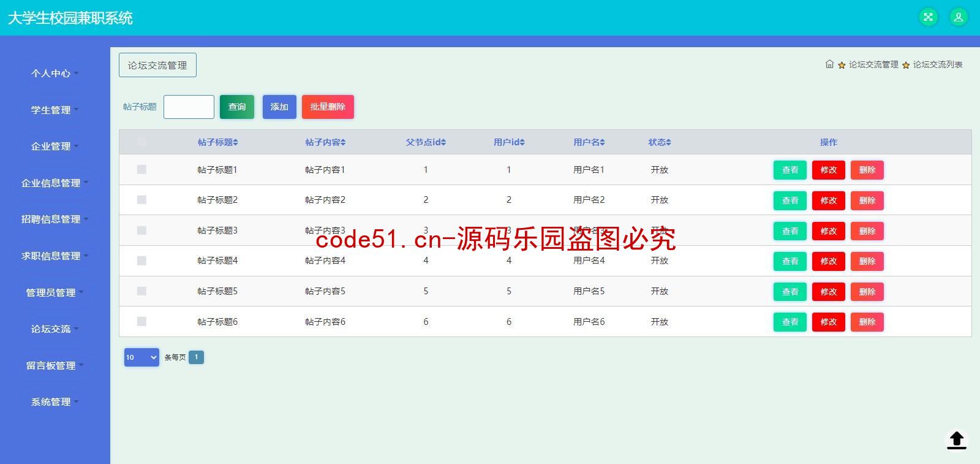Expand 管理员管理 sidebar menu
The height and width of the screenshot is (464, 980).
coord(55,292)
